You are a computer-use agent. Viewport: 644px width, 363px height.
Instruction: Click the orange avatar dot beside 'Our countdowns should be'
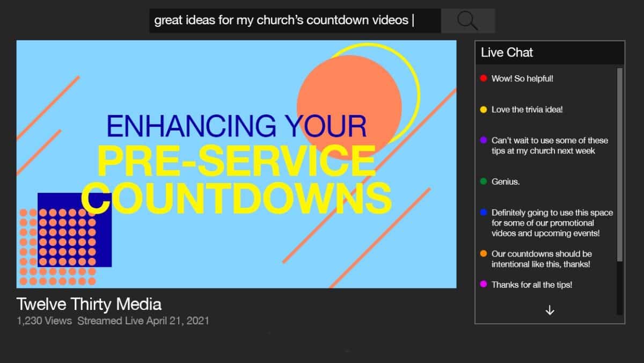[484, 253]
